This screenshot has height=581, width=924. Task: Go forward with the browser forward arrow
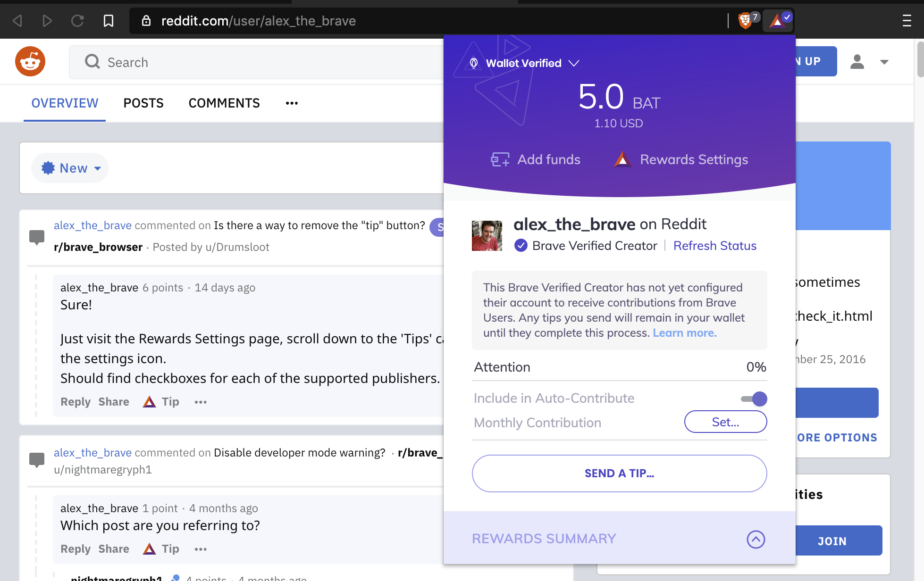tap(47, 21)
